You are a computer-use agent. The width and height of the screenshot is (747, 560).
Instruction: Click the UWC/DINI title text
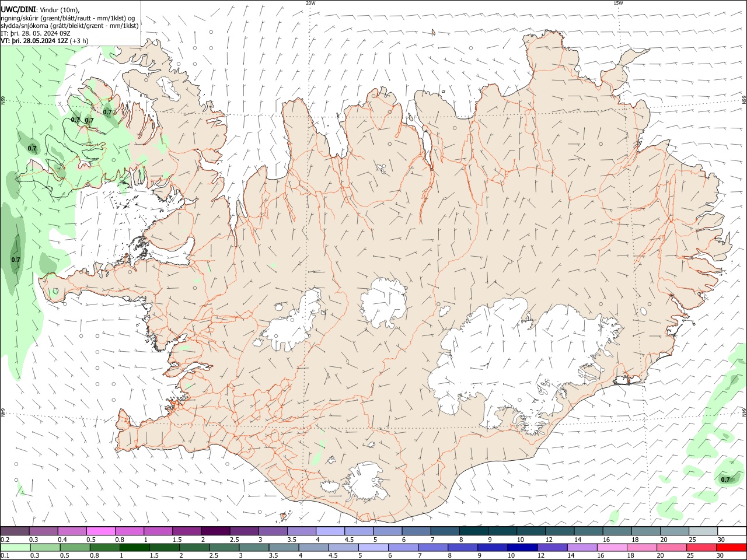tap(18, 10)
